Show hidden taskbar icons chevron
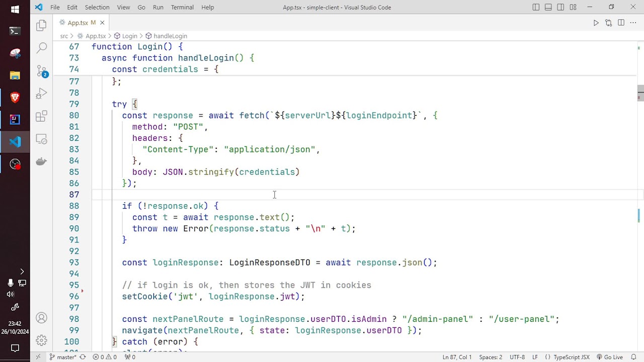This screenshot has width=644, height=362. click(22, 271)
